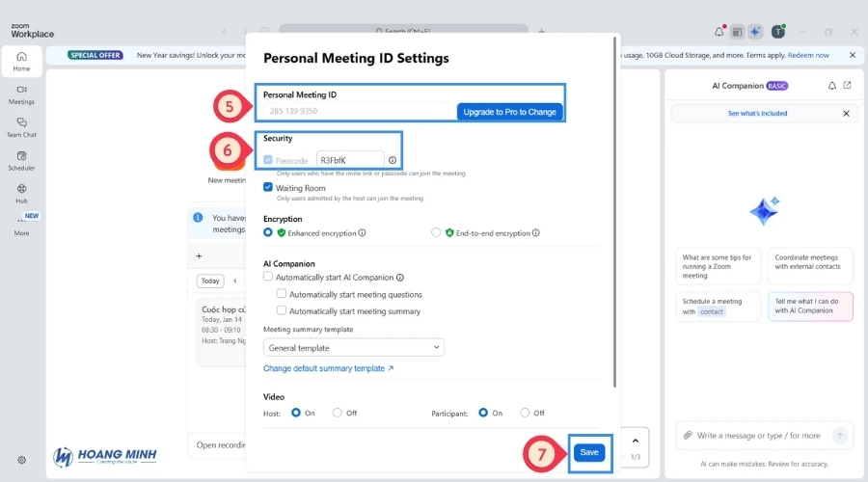Click the Save button
Image resolution: width=868 pixels, height=482 pixels.
pyautogui.click(x=589, y=452)
